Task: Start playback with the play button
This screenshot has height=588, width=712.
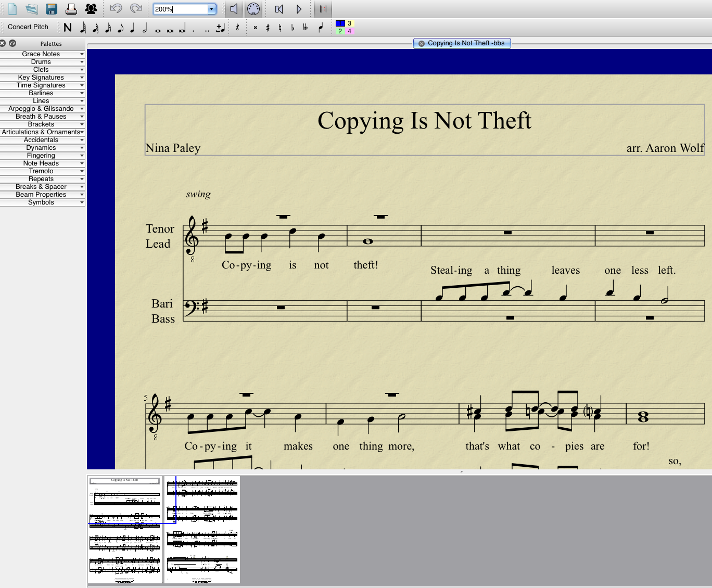Action: click(299, 9)
